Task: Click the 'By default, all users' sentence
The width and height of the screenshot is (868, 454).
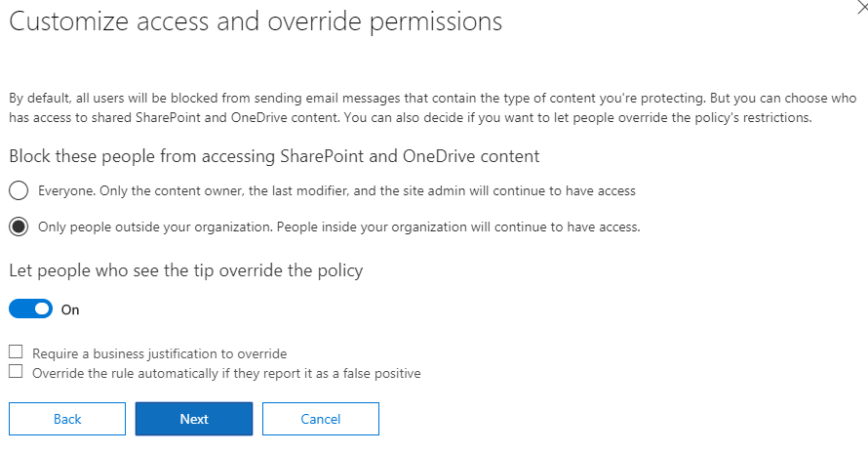Action: point(358,98)
